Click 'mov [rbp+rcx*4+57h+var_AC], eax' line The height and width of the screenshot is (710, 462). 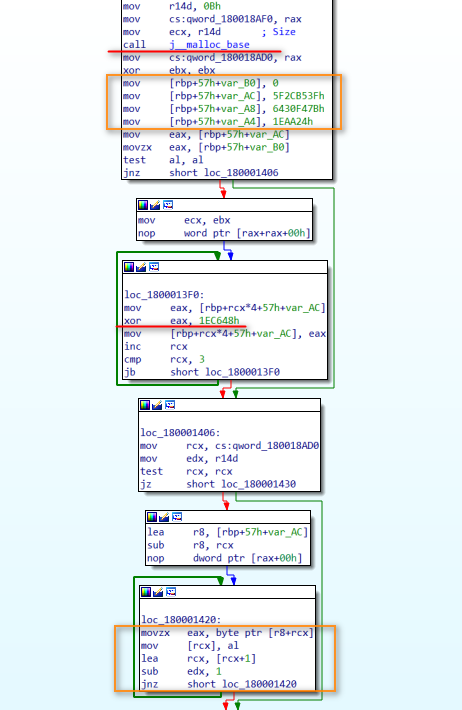pos(225,334)
